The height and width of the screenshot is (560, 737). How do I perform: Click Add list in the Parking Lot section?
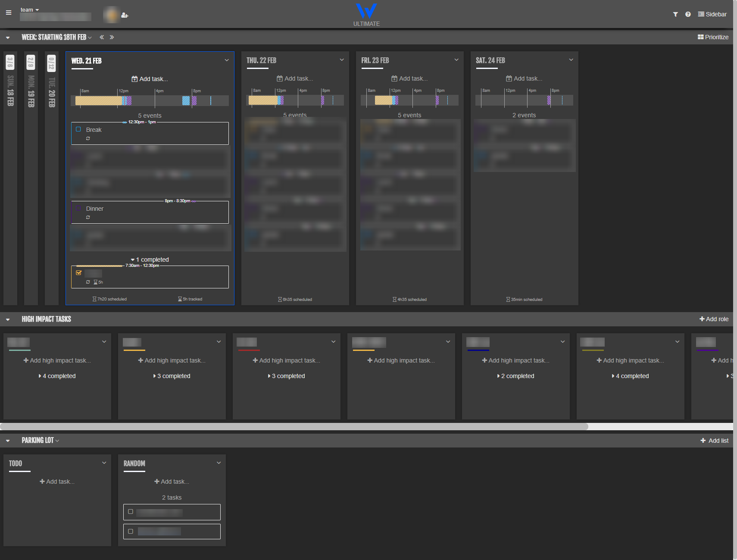tap(714, 440)
